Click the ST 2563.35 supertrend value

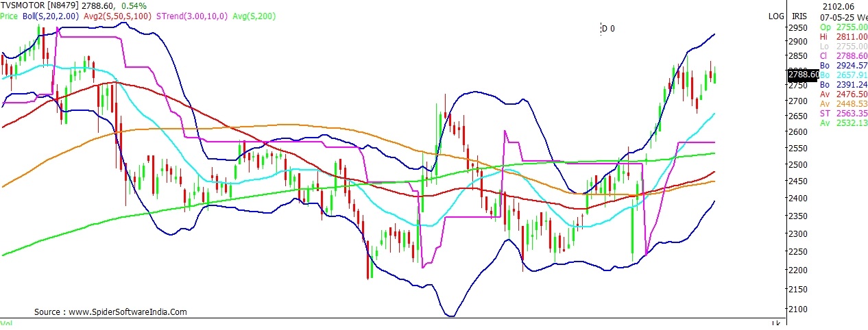click(843, 113)
